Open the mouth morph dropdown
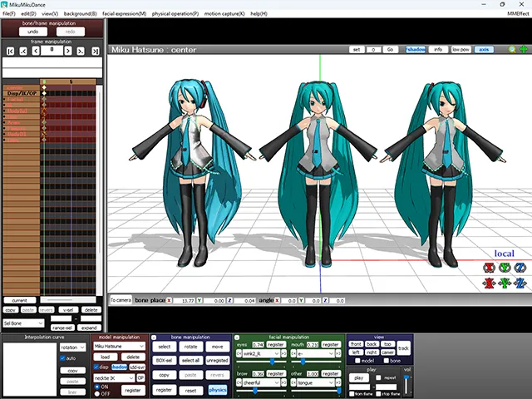 tap(316, 353)
